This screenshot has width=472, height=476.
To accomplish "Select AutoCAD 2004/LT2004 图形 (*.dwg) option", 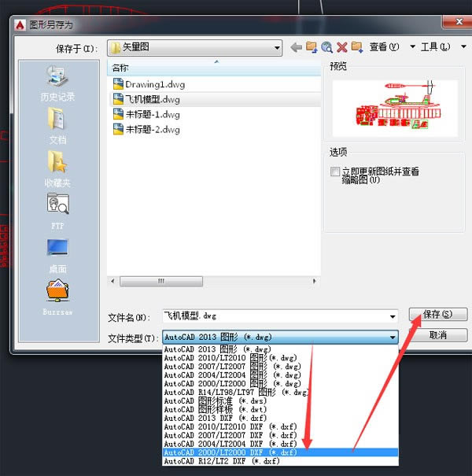I will point(280,375).
